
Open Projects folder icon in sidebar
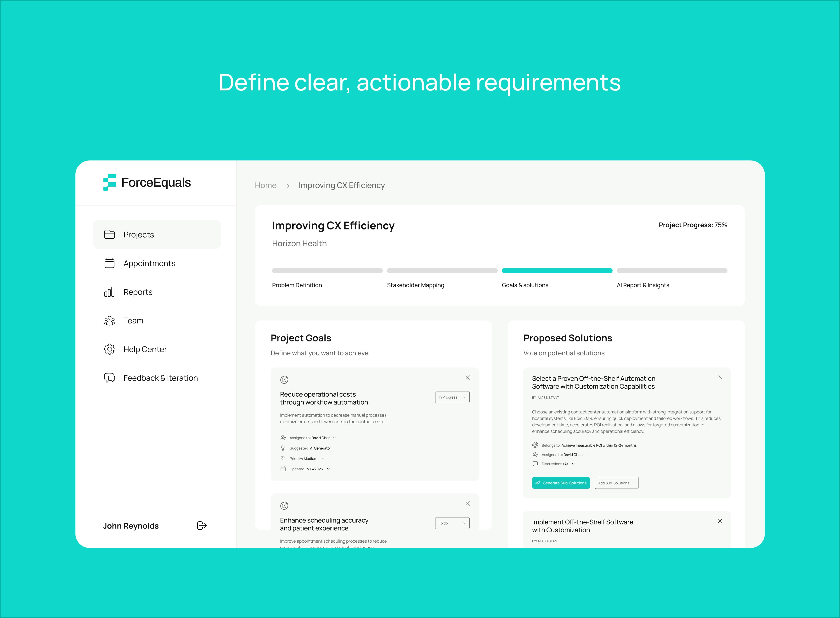(x=109, y=234)
